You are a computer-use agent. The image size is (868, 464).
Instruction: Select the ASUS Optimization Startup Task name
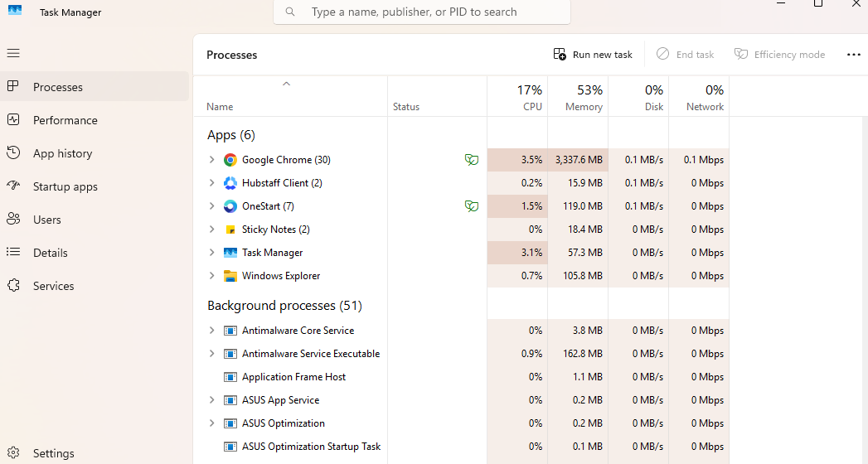(311, 447)
